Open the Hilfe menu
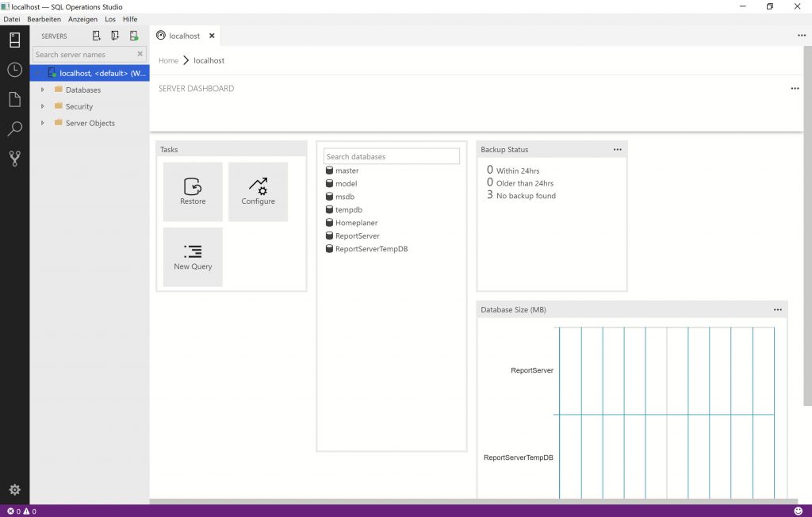The width and height of the screenshot is (812, 517). tap(130, 19)
